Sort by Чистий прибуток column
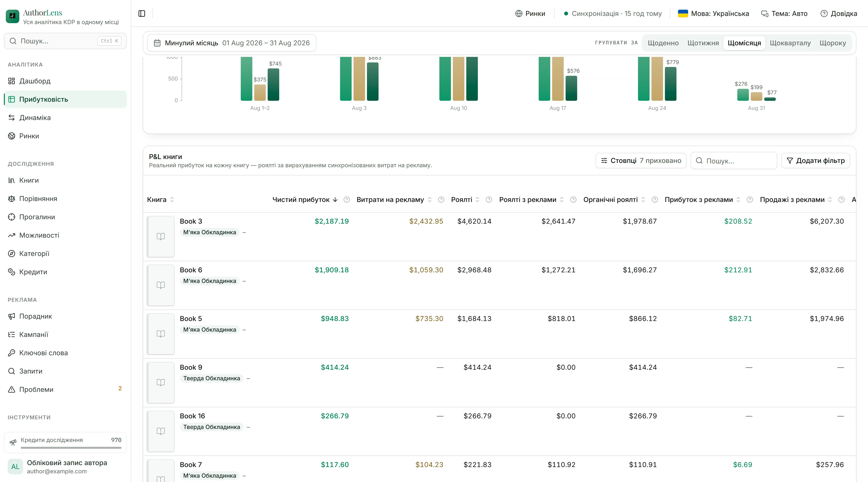 tap(305, 199)
